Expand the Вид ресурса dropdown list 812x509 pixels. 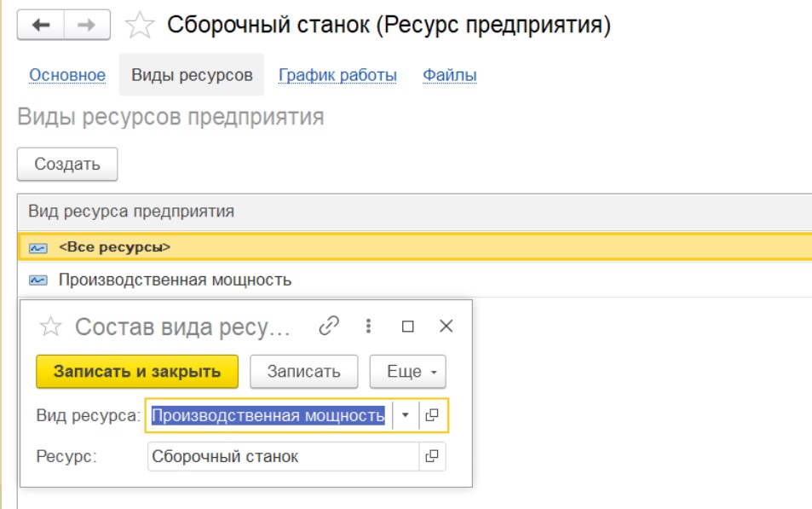point(406,415)
